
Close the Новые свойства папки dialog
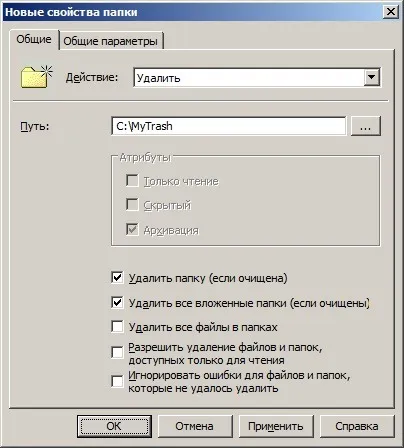click(x=390, y=12)
